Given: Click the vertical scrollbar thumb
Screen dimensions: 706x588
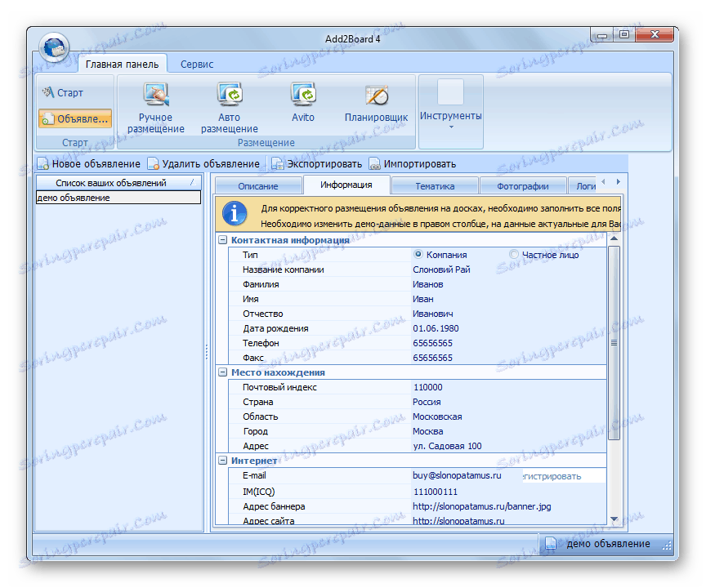Looking at the screenshot, I should pos(614,343).
